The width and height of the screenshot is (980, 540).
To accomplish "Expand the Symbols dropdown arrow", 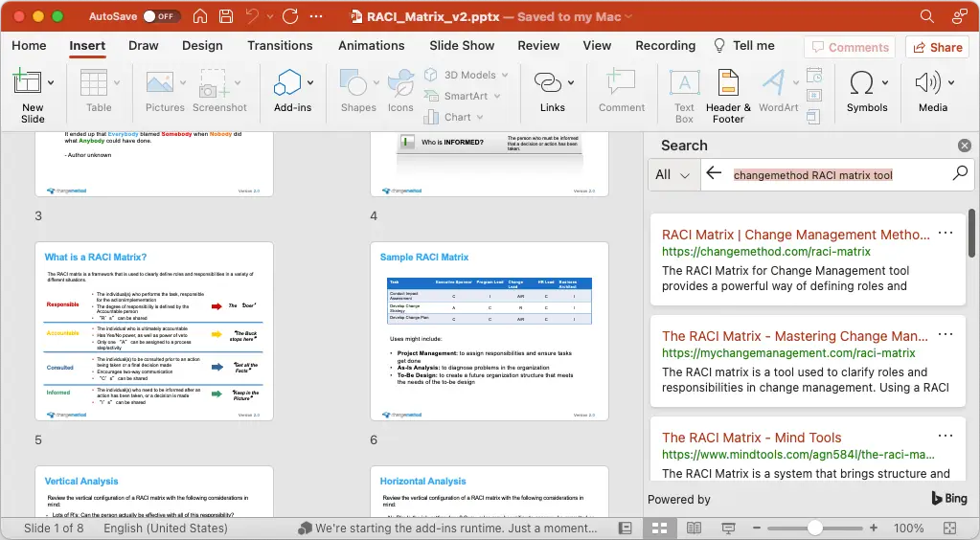I will coord(885,82).
